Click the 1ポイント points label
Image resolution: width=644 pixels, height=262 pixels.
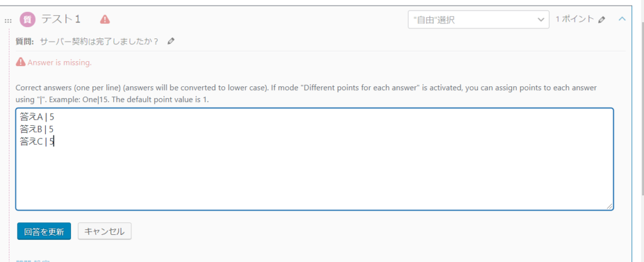[574, 20]
